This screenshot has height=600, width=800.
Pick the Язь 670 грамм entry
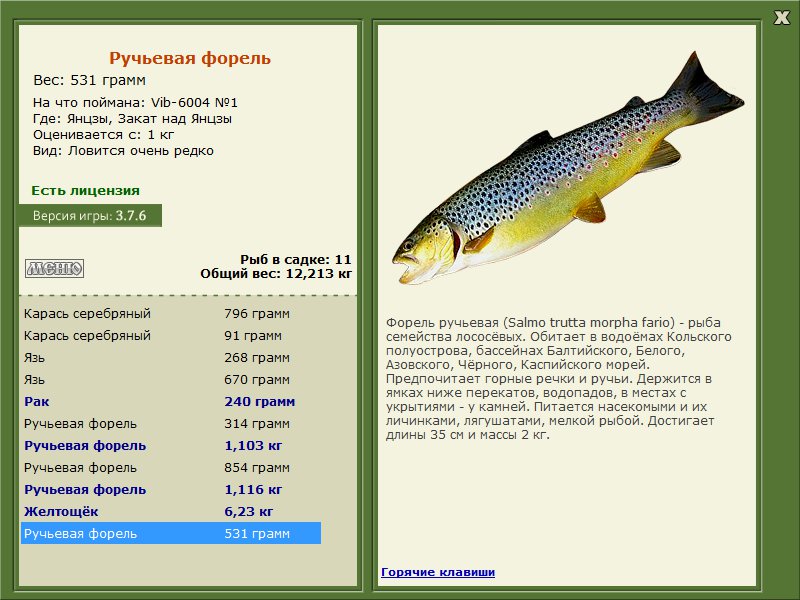pos(171,379)
